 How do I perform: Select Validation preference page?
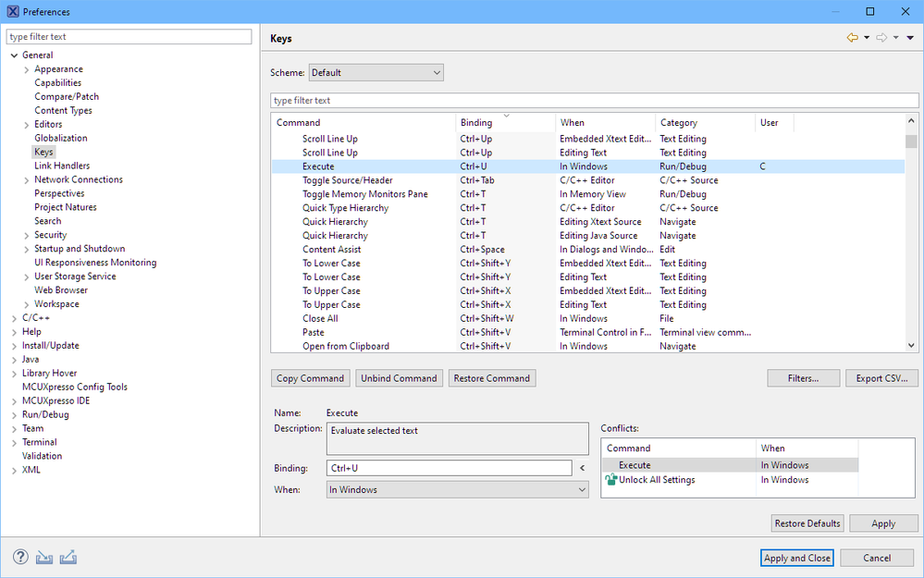coord(42,455)
